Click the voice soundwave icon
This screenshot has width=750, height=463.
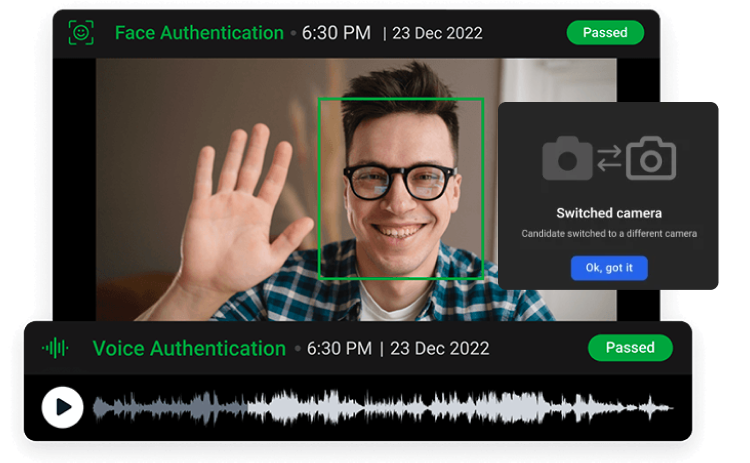click(x=56, y=348)
